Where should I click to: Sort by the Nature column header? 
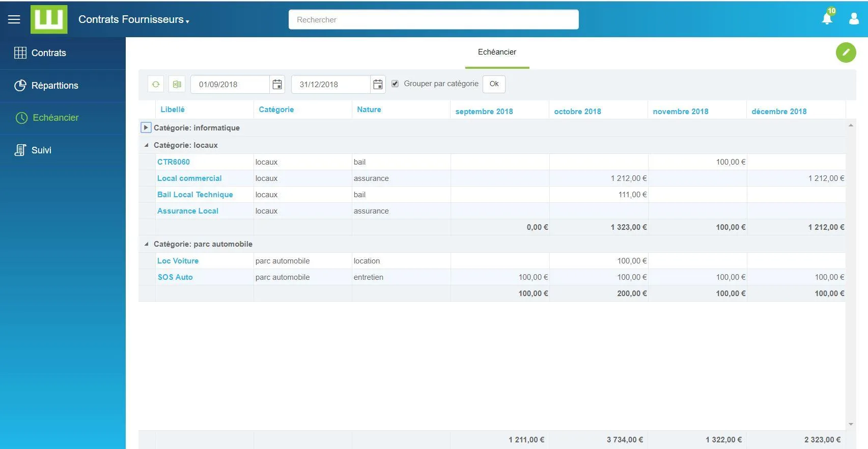click(x=369, y=110)
